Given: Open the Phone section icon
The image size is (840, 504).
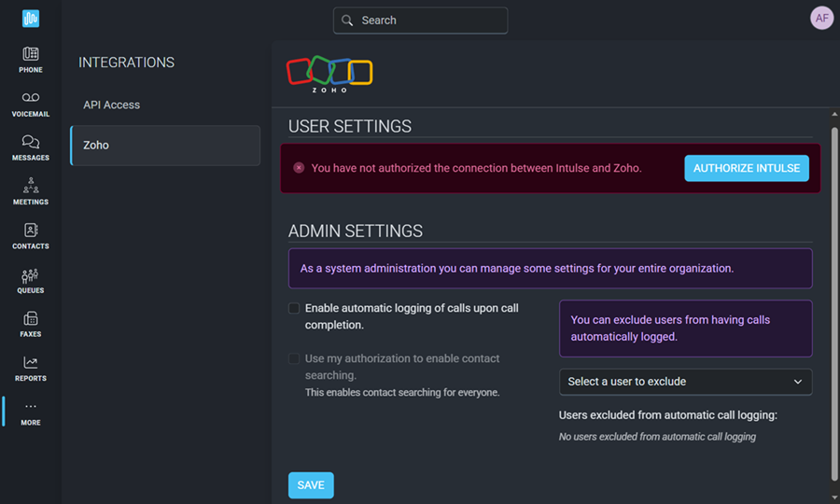Looking at the screenshot, I should pos(31,54).
